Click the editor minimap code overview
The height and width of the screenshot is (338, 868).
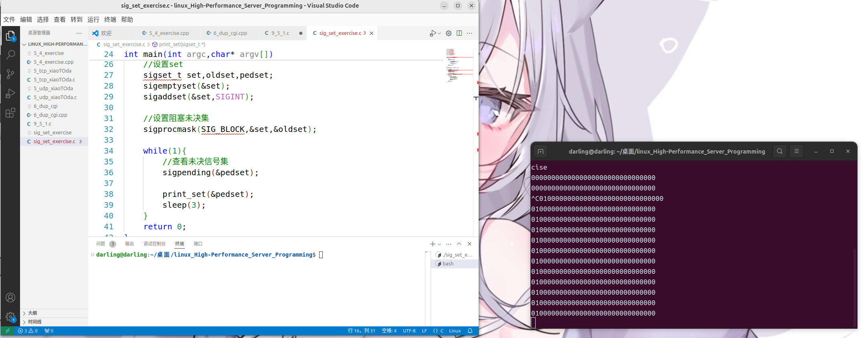pos(459,65)
